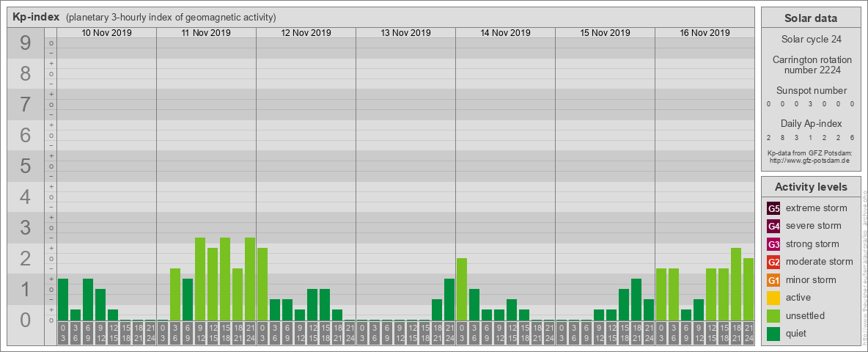Image resolution: width=868 pixels, height=352 pixels.
Task: Click the 10 Nov 2019 date header
Action: (x=106, y=33)
